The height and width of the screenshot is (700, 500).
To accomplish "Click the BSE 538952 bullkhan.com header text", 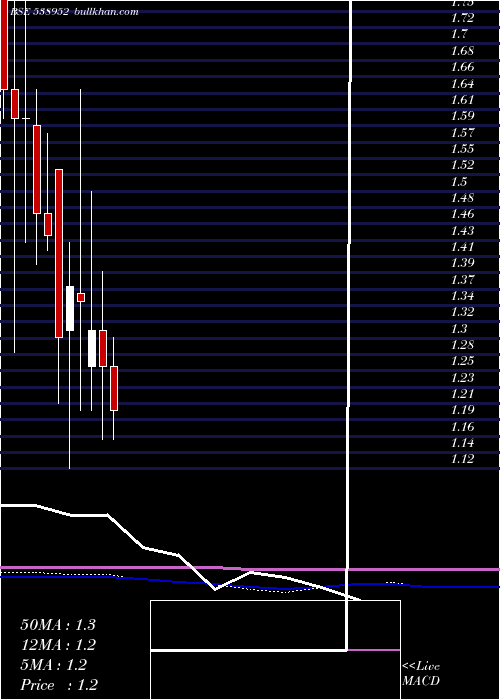I will point(74,12).
